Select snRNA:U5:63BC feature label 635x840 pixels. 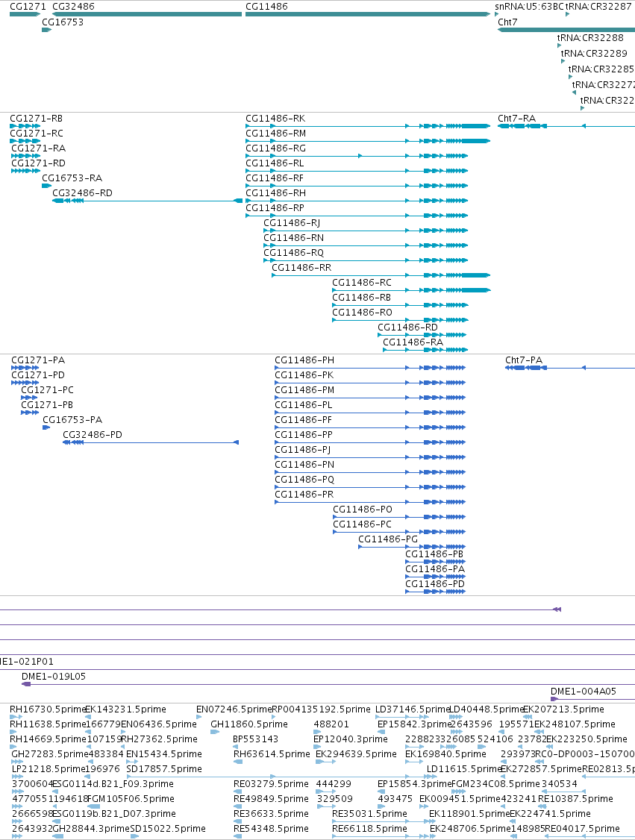click(x=529, y=7)
